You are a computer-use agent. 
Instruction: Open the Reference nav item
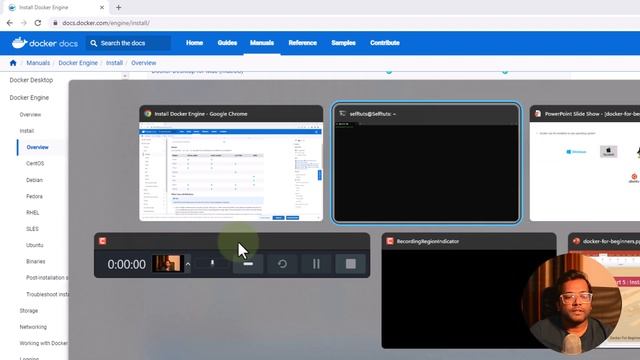point(302,43)
